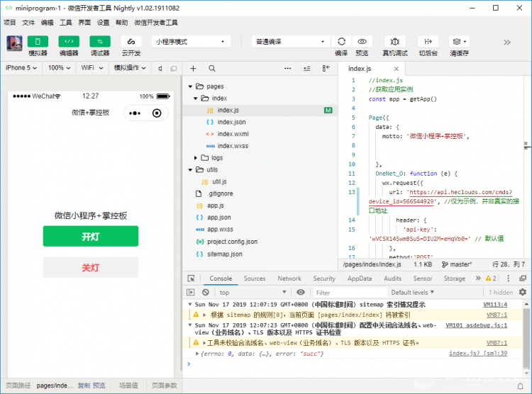Open the Default levels dropdown
532x394 pixels.
coord(413,292)
